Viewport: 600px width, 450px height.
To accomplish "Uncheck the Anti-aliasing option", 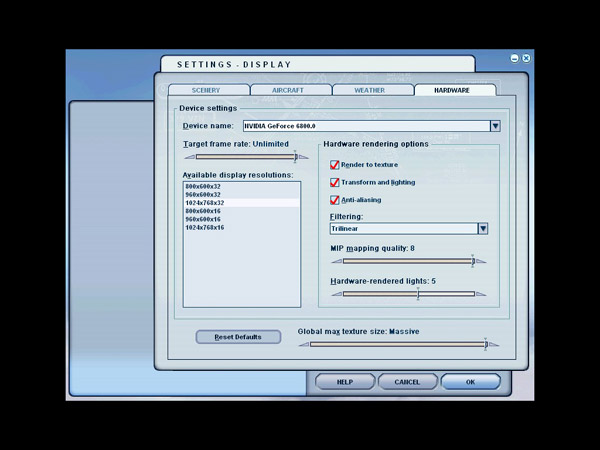I will click(335, 199).
